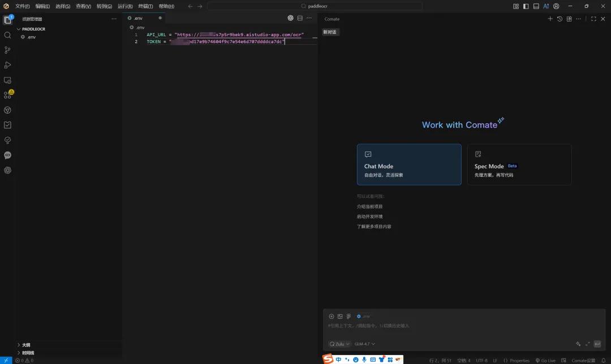Toggle the primary side bar visibility
This screenshot has width=611, height=364.
526,6
